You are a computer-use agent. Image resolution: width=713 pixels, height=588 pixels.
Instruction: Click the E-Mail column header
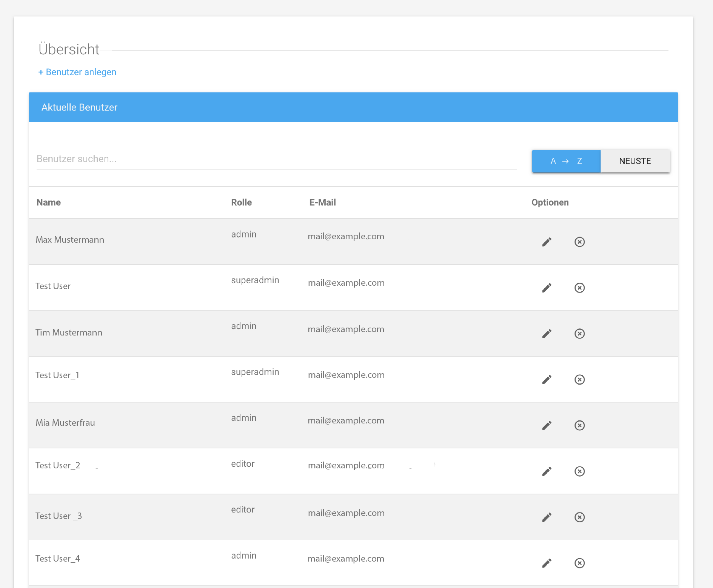click(x=323, y=203)
